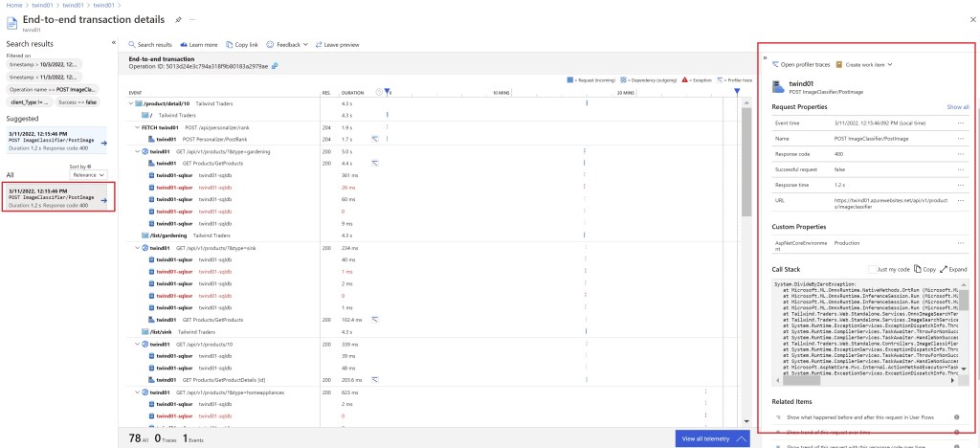Image resolution: width=980 pixels, height=448 pixels.
Task: Toggle the client_Type filter pill
Action: (x=29, y=101)
